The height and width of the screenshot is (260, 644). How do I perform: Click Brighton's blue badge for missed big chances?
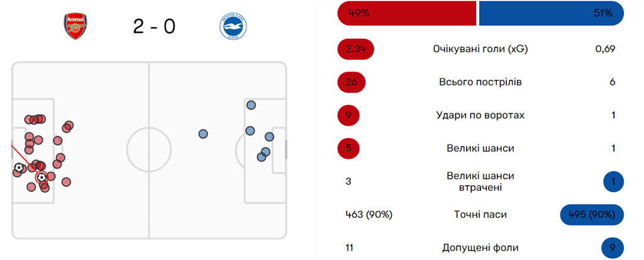pyautogui.click(x=613, y=182)
